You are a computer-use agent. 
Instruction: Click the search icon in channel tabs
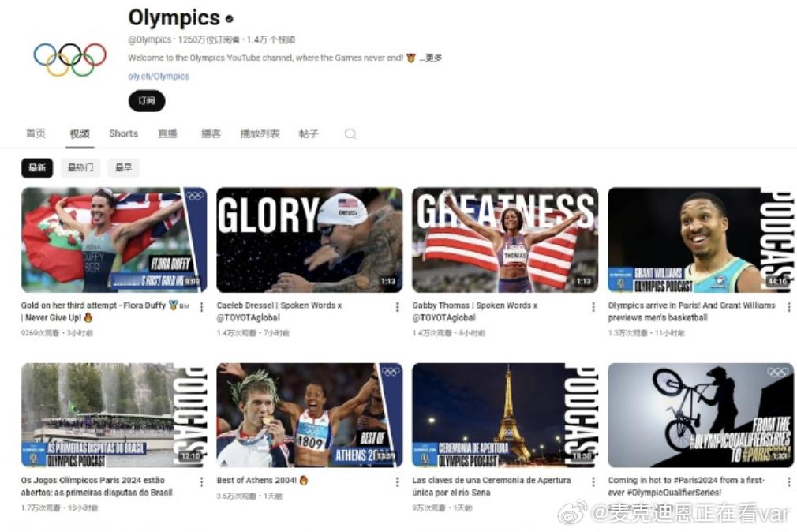350,133
